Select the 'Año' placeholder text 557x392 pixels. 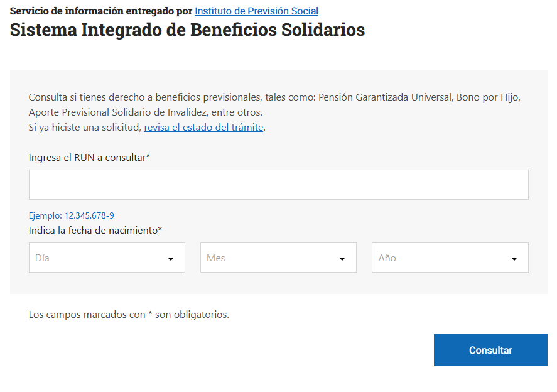point(387,258)
